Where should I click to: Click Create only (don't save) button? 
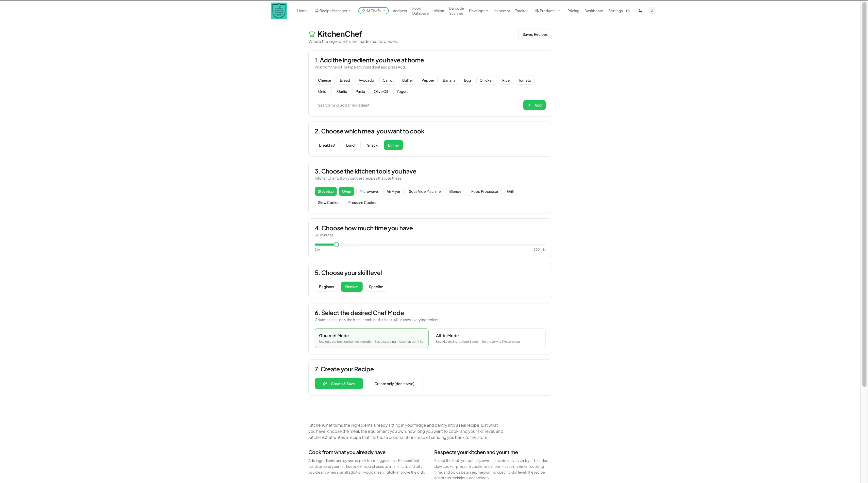click(394, 384)
